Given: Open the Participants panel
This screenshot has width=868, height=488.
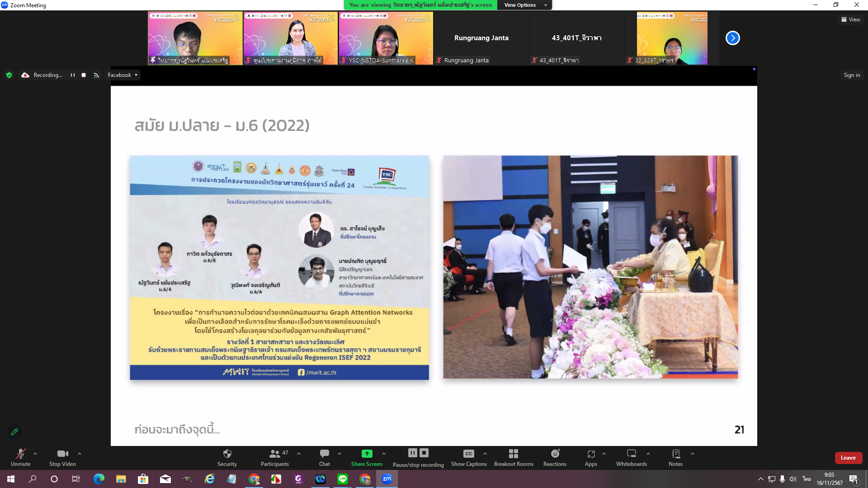Looking at the screenshot, I should [274, 454].
